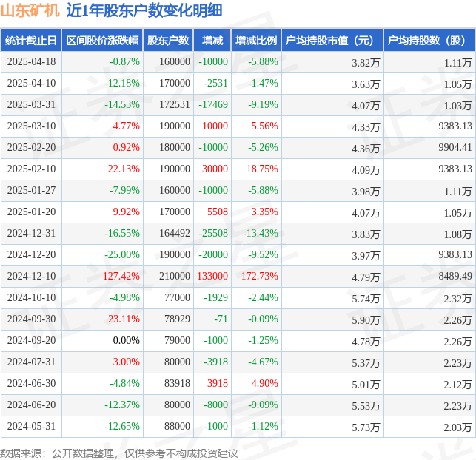
Task: Click the change value -2531
Action: (x=215, y=83)
